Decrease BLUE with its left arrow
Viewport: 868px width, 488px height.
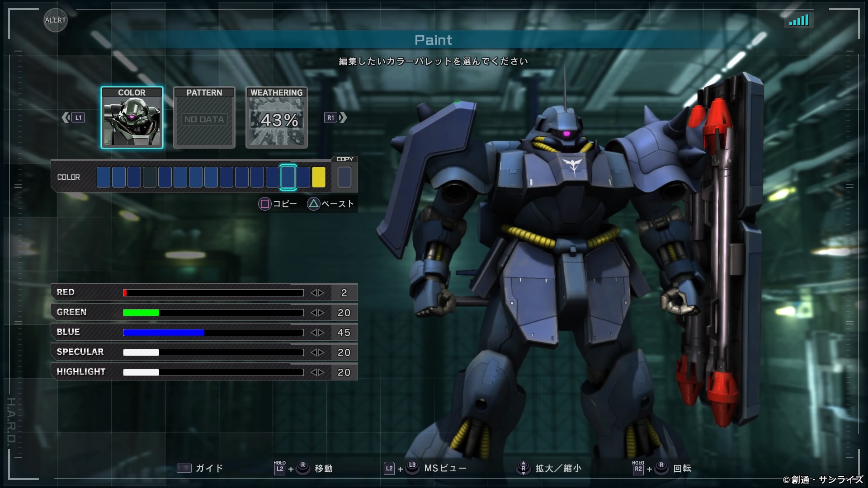point(314,333)
